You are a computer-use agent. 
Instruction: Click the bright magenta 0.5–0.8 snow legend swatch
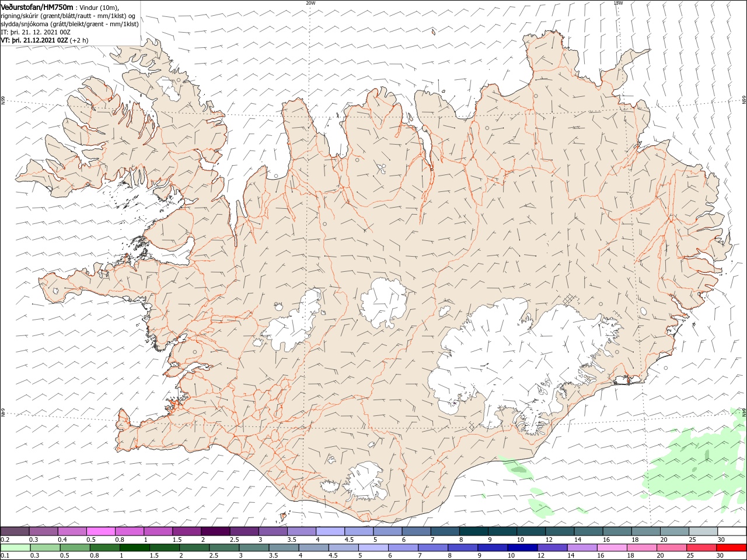100,531
